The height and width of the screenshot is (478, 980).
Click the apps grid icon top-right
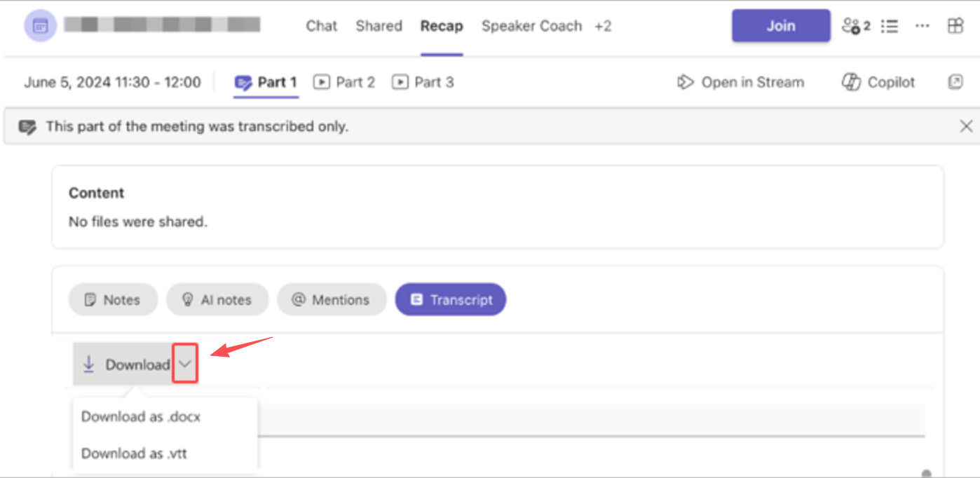click(955, 26)
